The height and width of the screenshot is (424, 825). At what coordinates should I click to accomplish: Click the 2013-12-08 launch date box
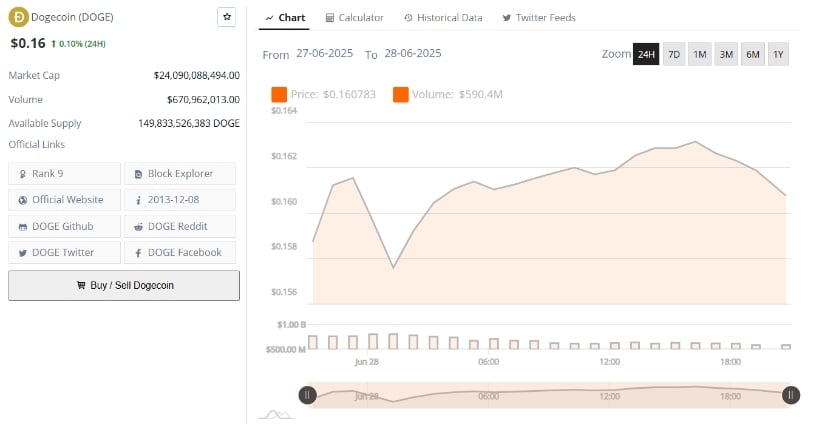(x=180, y=200)
